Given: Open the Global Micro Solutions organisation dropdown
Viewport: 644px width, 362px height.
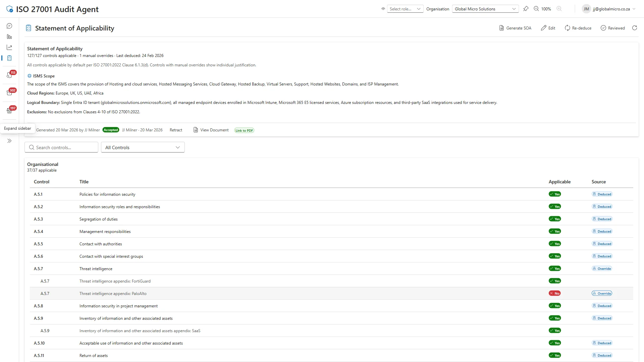Looking at the screenshot, I should 485,9.
